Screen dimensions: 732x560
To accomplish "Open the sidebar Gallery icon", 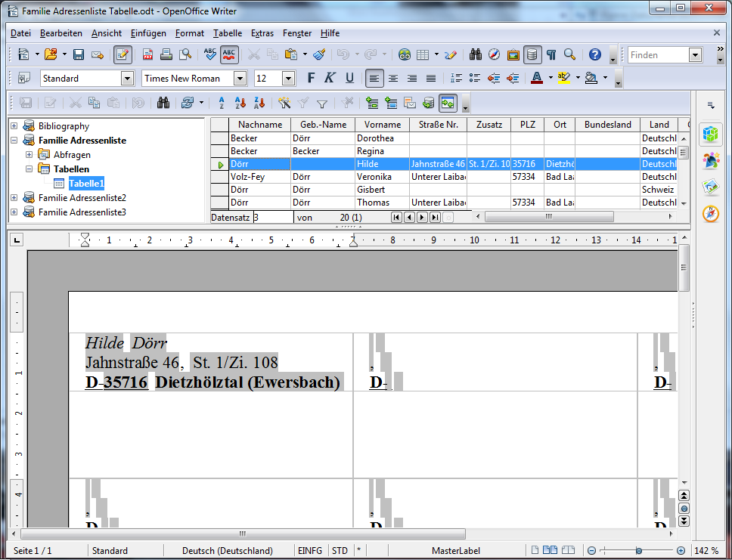I will (710, 187).
